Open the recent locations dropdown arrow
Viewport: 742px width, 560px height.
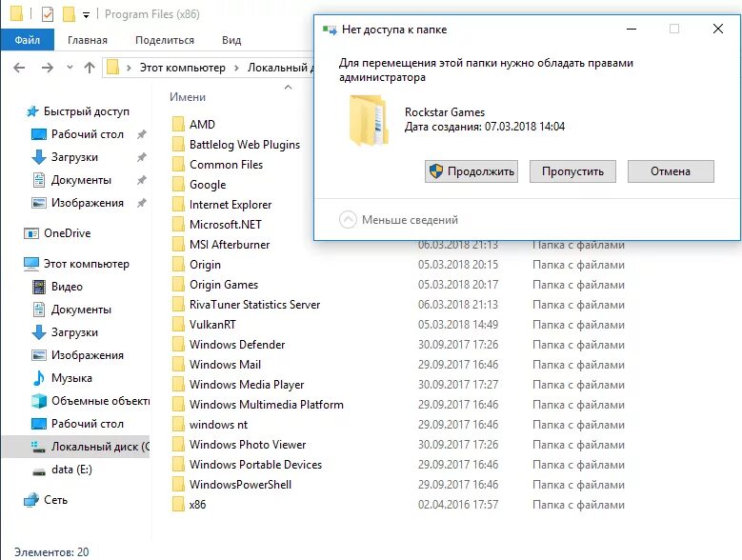click(70, 68)
